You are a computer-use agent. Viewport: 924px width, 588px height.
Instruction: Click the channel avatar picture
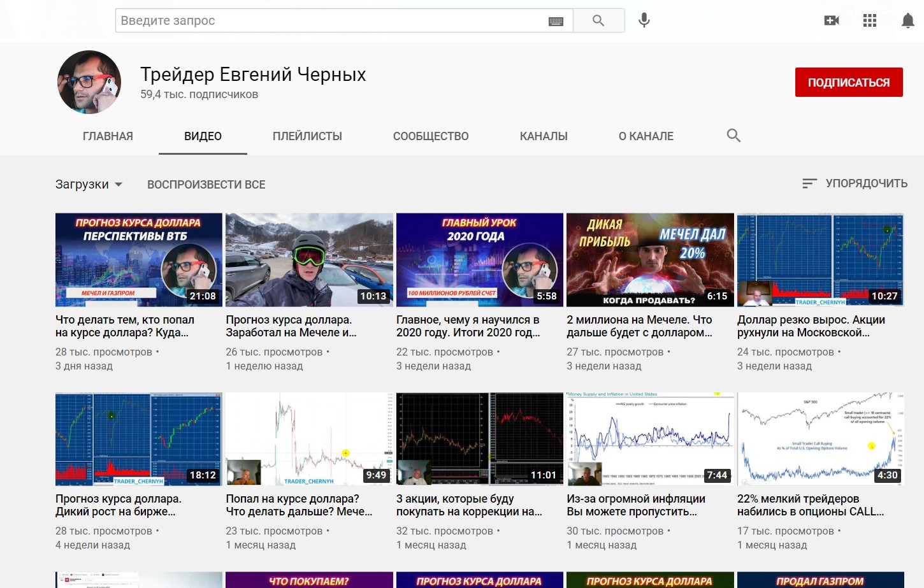pyautogui.click(x=89, y=82)
